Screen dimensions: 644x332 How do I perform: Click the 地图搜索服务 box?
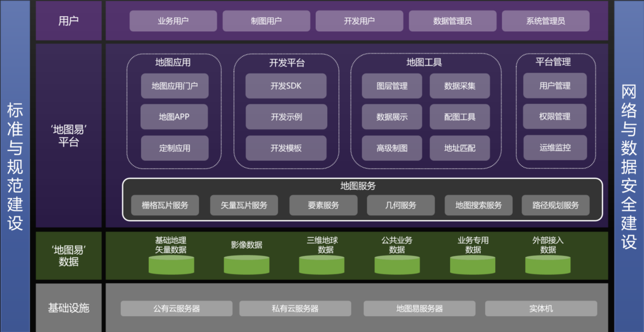(478, 205)
